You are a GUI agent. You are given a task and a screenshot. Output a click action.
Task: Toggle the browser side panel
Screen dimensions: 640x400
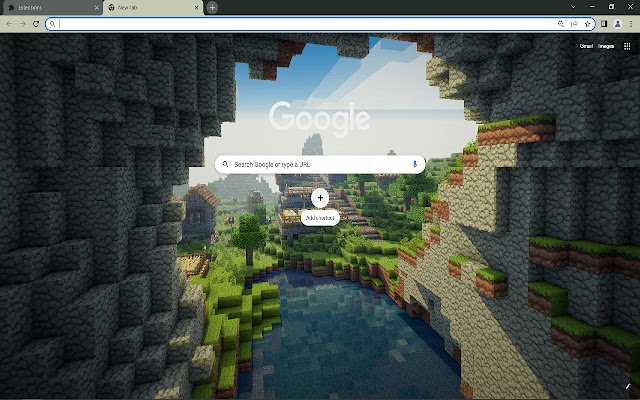(604, 24)
